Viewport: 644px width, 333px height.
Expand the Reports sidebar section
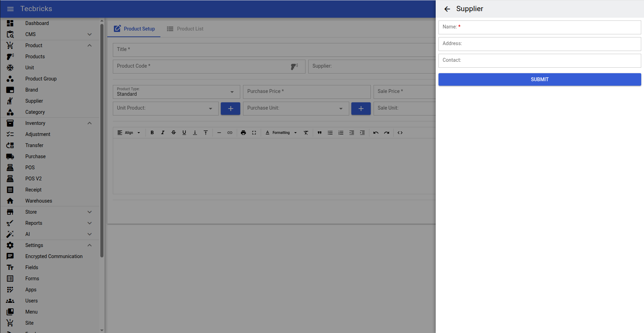pos(50,223)
